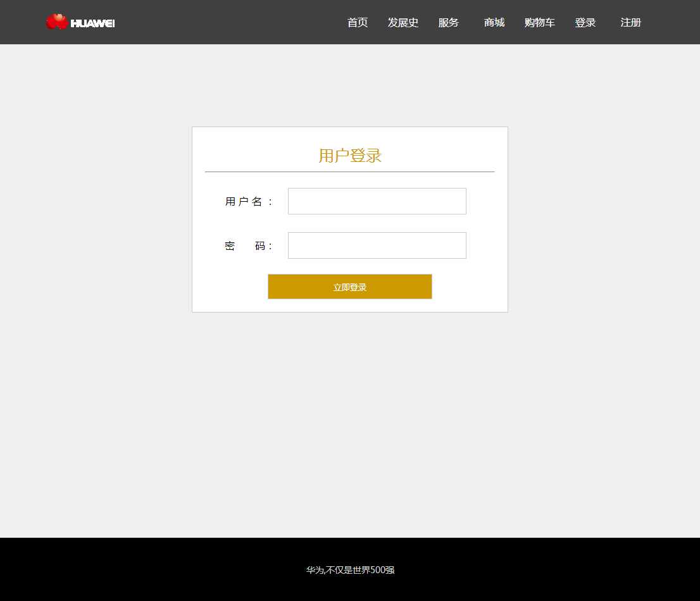Viewport: 700px width, 601px height.
Task: Click the divider line under 用户登录 title
Action: (x=350, y=171)
